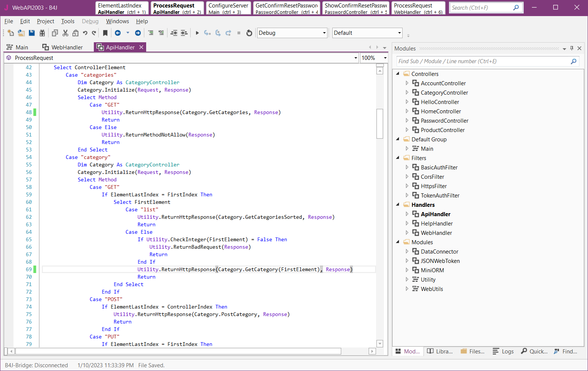Pin the Modules panel

(x=572, y=48)
